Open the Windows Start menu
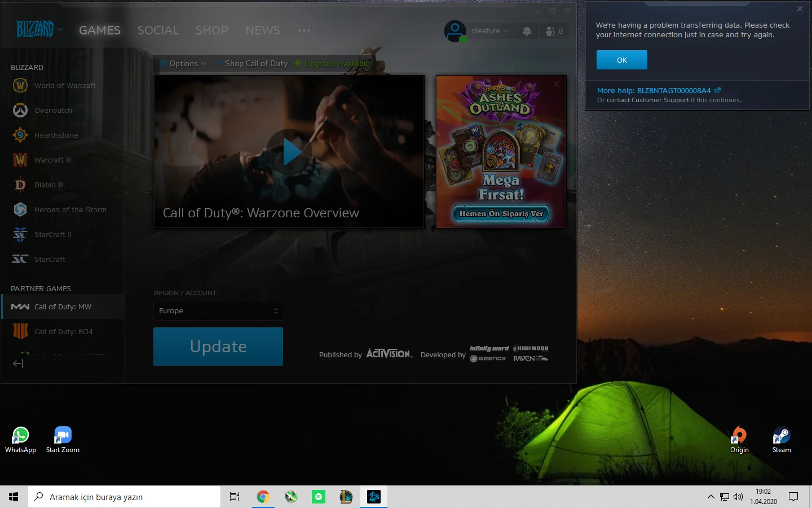This screenshot has width=812, height=508. pyautogui.click(x=14, y=497)
